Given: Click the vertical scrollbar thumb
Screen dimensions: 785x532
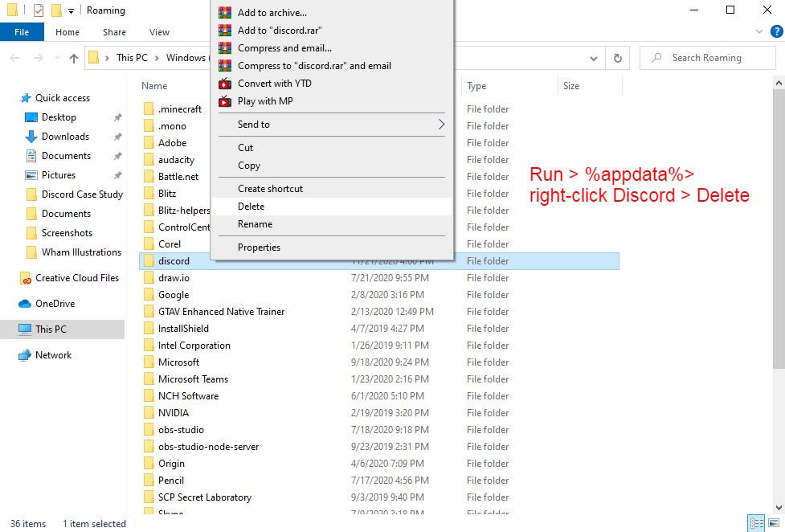Looking at the screenshot, I should click(x=779, y=229).
